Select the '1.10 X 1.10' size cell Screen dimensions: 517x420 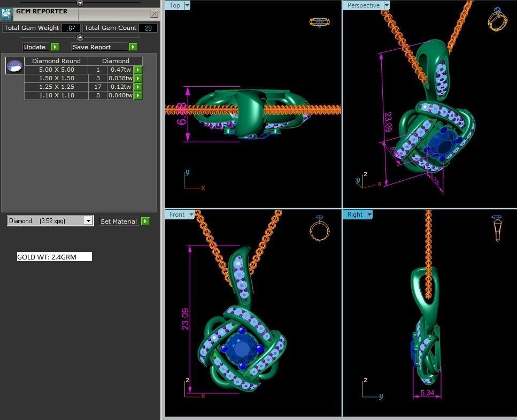[56, 95]
